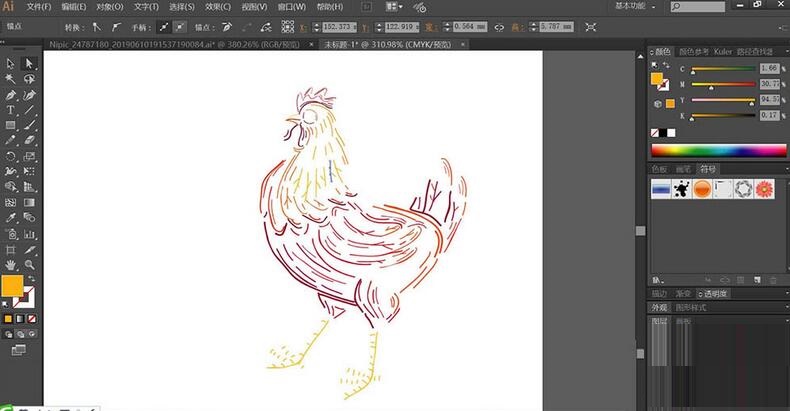Click the orange fill color box in toolbox

point(12,285)
